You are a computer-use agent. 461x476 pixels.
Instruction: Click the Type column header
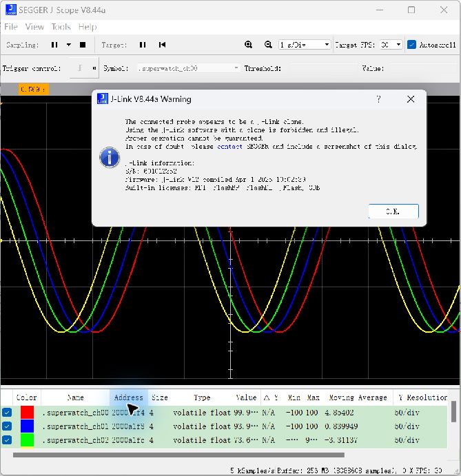pos(202,397)
